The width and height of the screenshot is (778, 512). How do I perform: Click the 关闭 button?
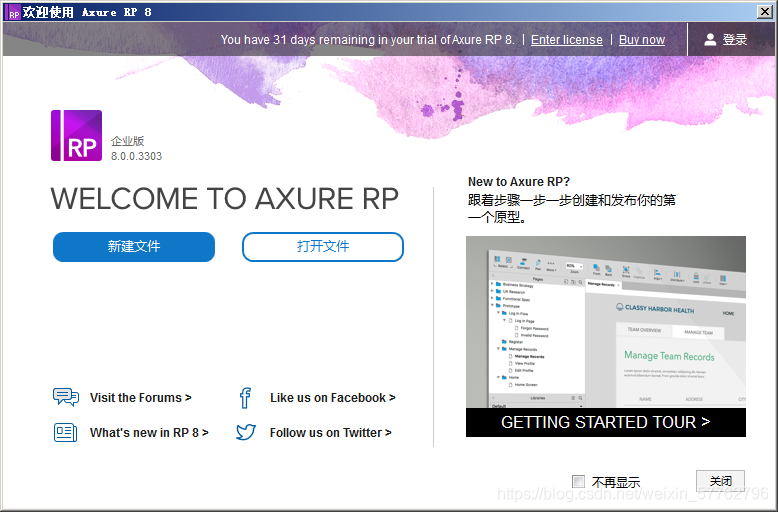(720, 481)
